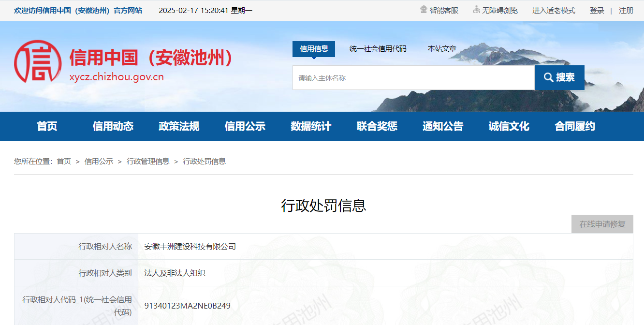
Task: Open 合同履约 navigation menu
Action: [x=575, y=126]
